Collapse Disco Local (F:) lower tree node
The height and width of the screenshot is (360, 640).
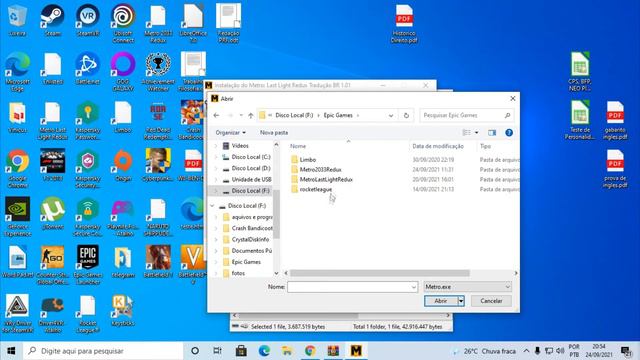(212, 206)
